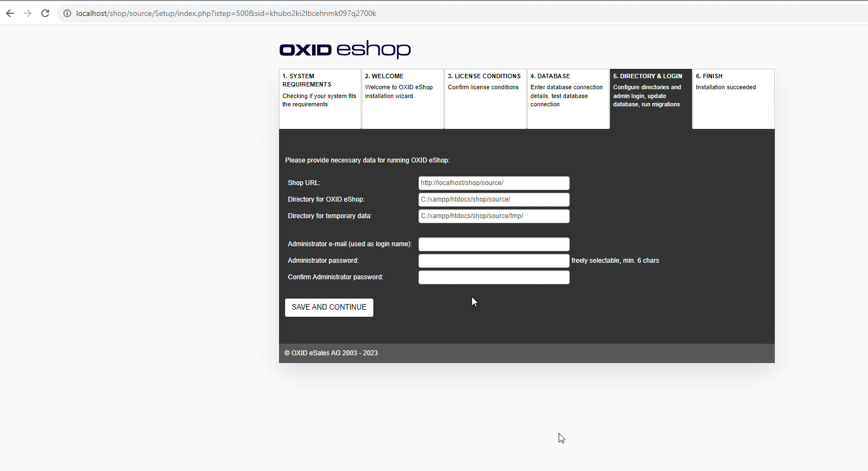Click the site information icon in address bar
The height and width of the screenshot is (471, 868).
pyautogui.click(x=67, y=13)
